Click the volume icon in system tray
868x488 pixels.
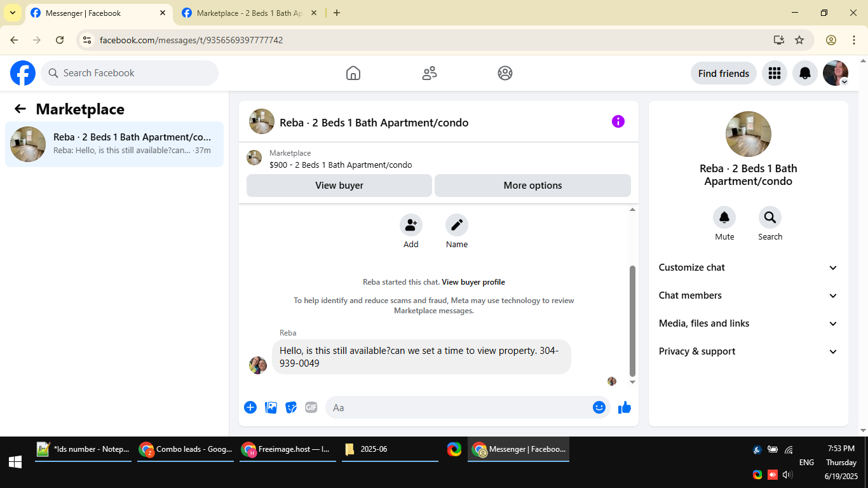tap(787, 475)
